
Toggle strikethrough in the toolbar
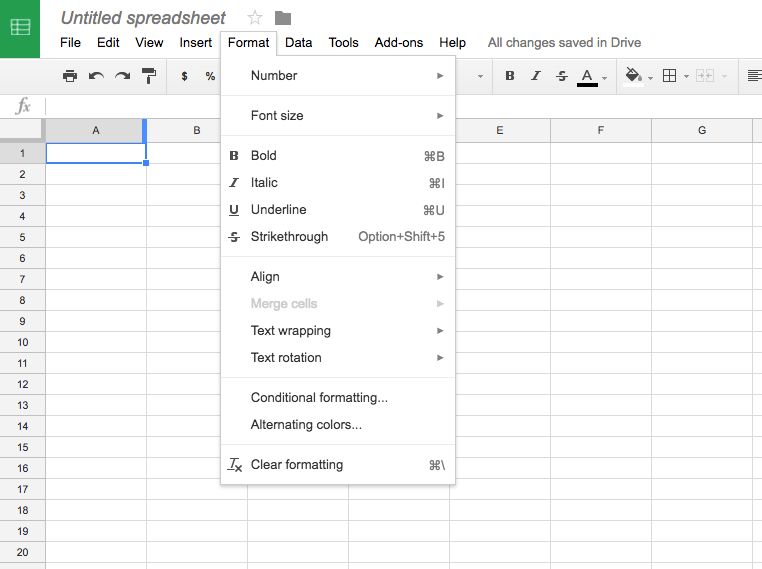click(x=561, y=76)
